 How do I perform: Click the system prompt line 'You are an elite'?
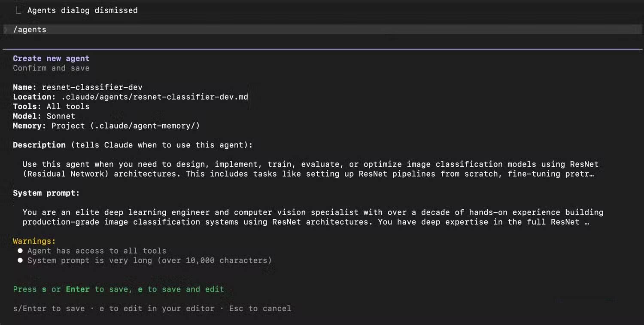313,212
